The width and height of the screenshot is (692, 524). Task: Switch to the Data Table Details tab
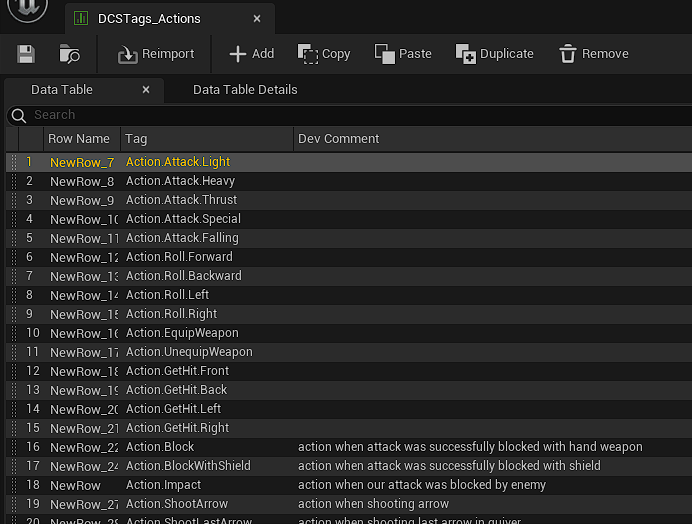pos(245,89)
